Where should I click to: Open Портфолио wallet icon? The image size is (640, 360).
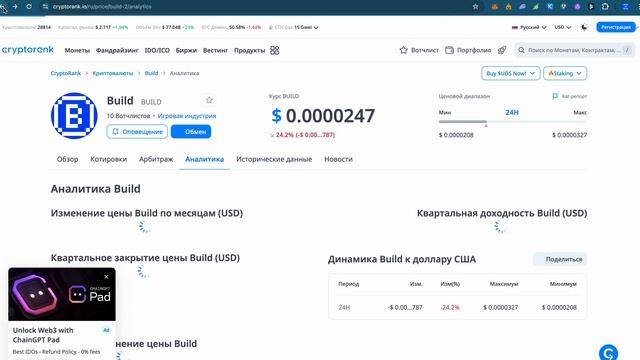point(449,50)
